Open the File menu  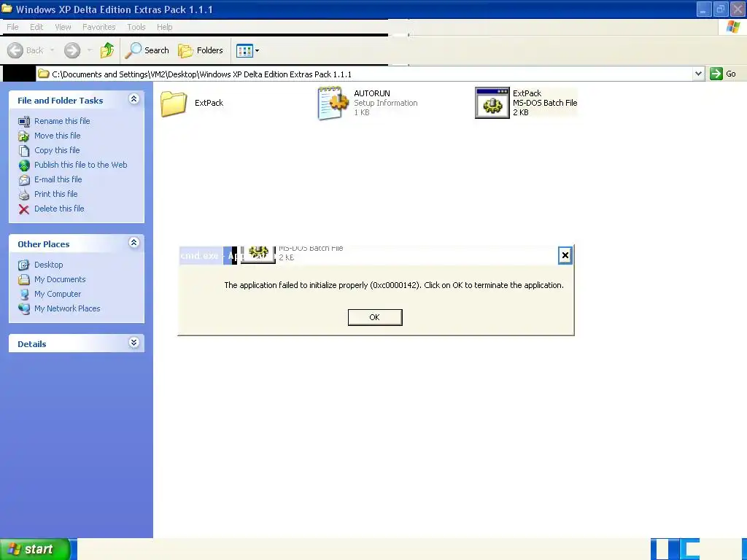tap(13, 27)
